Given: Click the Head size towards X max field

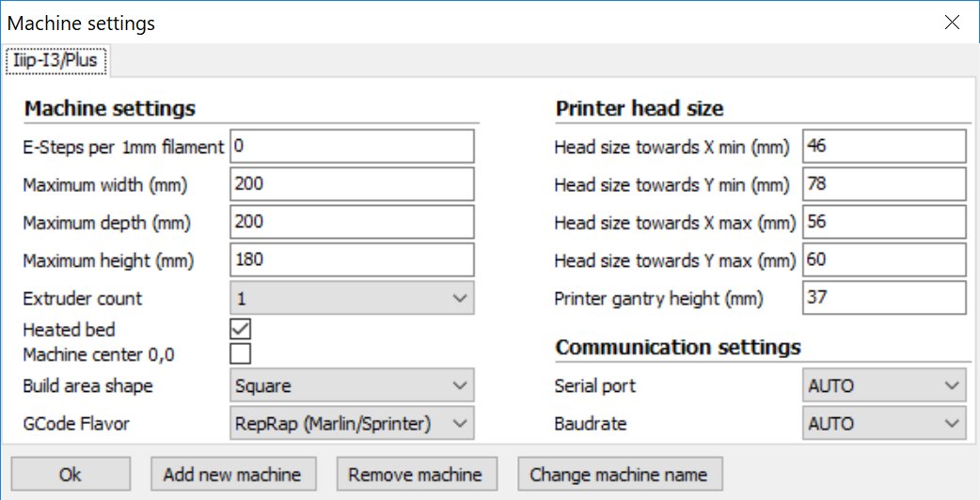Looking at the screenshot, I should click(884, 222).
